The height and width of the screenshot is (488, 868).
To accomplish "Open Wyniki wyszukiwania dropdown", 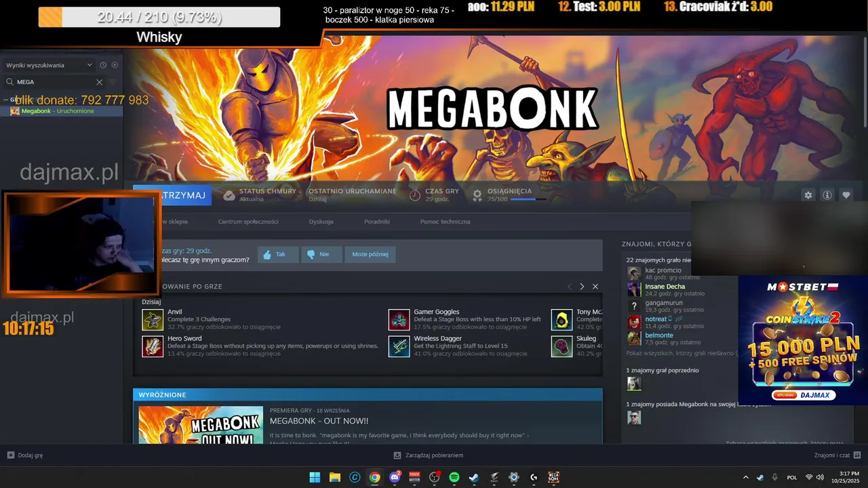I will [49, 65].
